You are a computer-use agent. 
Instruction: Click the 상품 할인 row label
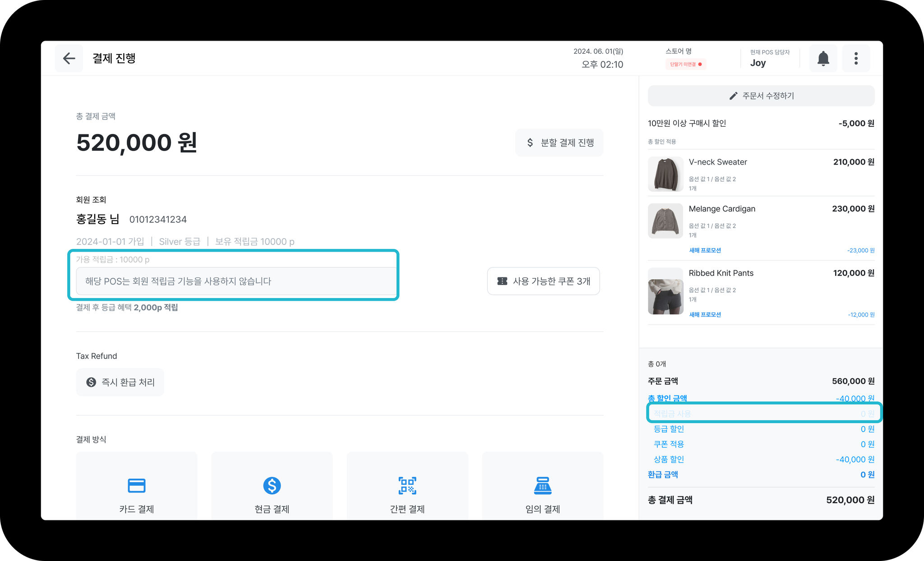tap(669, 459)
